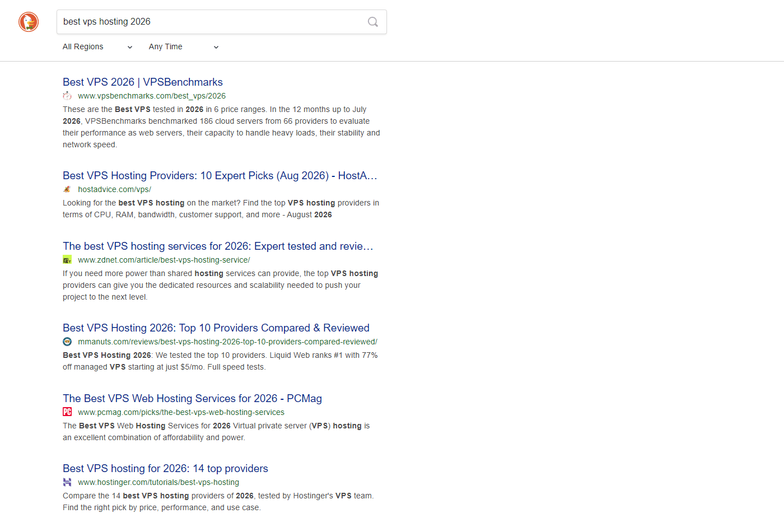Click snippet 'Compare the 14 best VPS hosting providers'
Screen dimensions: 784x532
[x=218, y=502]
